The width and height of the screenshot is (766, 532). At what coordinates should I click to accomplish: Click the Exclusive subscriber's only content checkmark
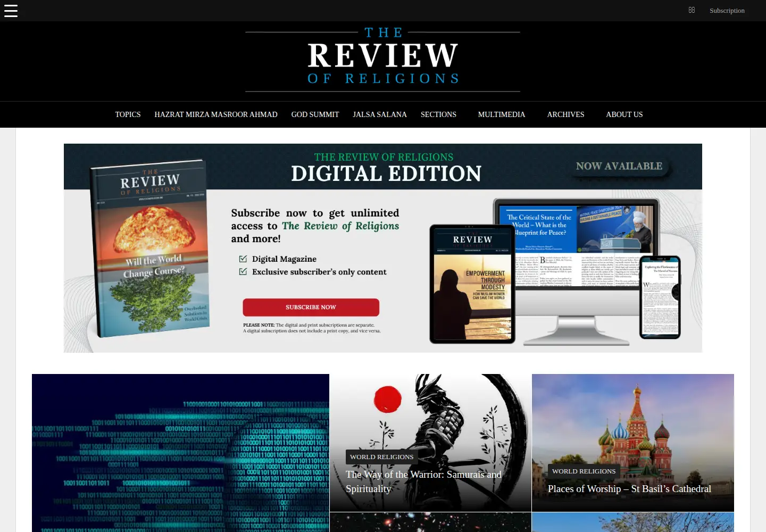click(x=243, y=272)
